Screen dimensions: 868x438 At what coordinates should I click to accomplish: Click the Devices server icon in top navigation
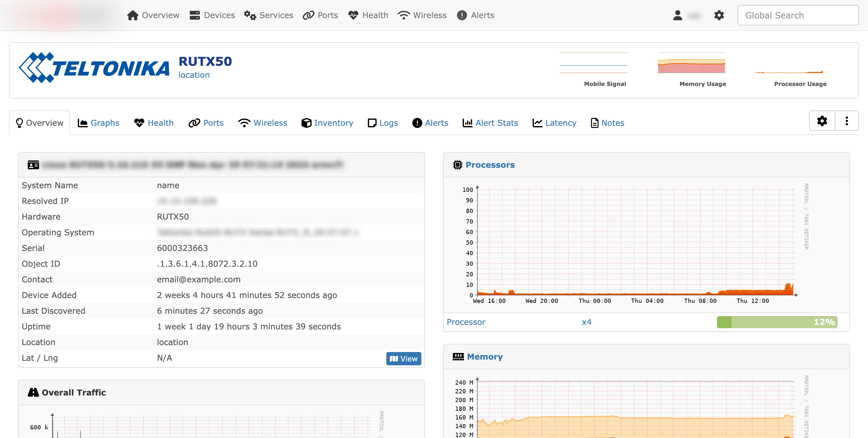[x=195, y=15]
